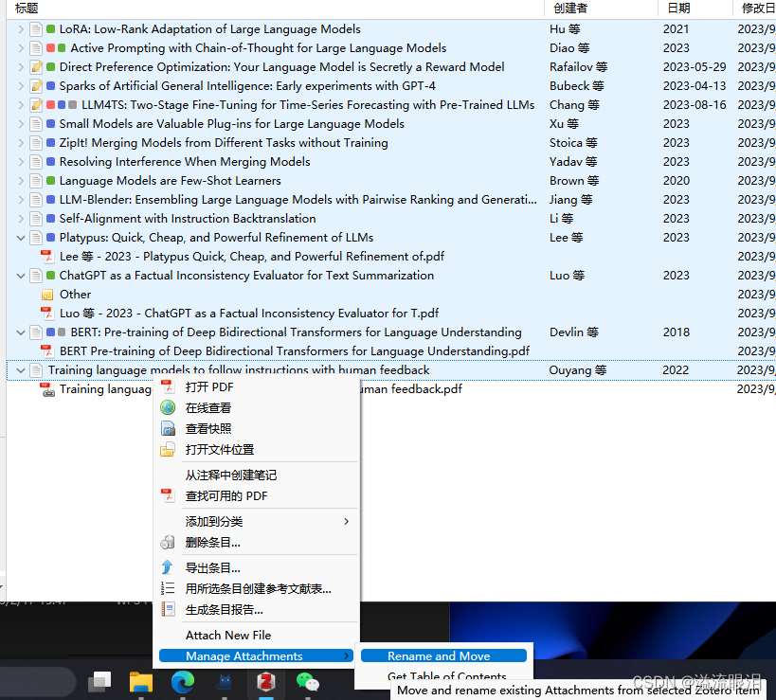Click PDF icon of Luo 2023 ChatGPT attachment
Image resolution: width=776 pixels, height=700 pixels.
(46, 314)
